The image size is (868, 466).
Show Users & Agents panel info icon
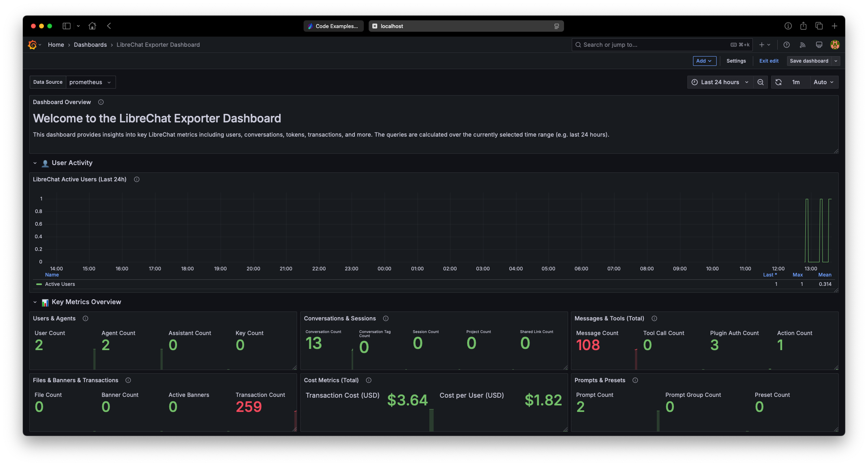point(85,318)
